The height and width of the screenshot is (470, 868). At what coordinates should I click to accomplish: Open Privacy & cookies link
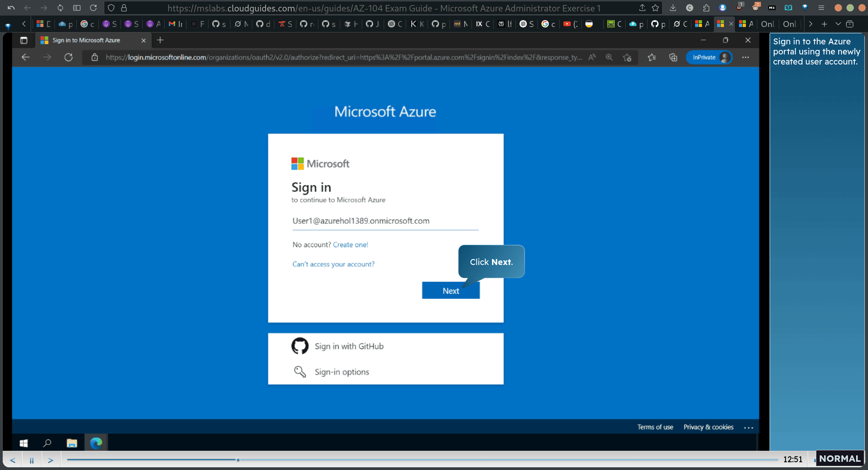(708, 427)
